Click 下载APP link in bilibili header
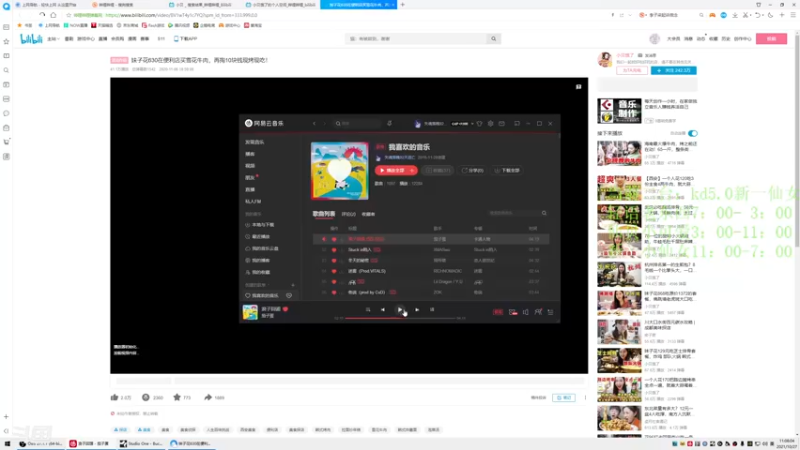 pos(185,39)
